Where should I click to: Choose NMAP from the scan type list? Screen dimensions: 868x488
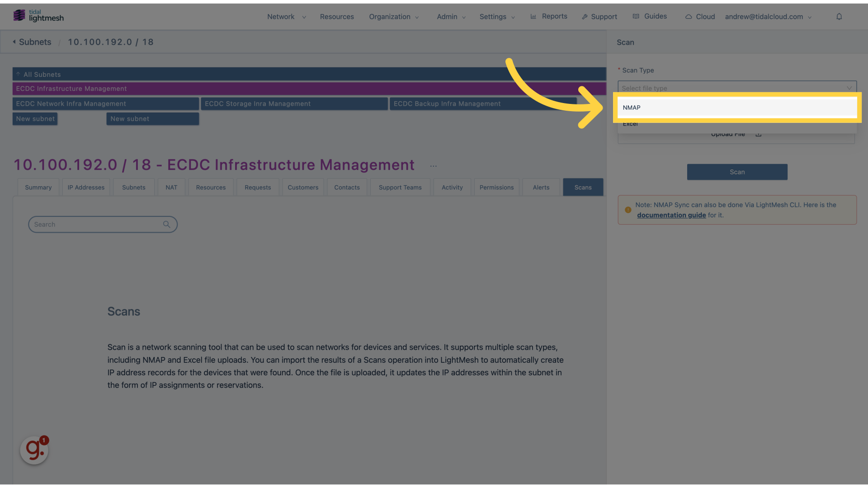[737, 108]
